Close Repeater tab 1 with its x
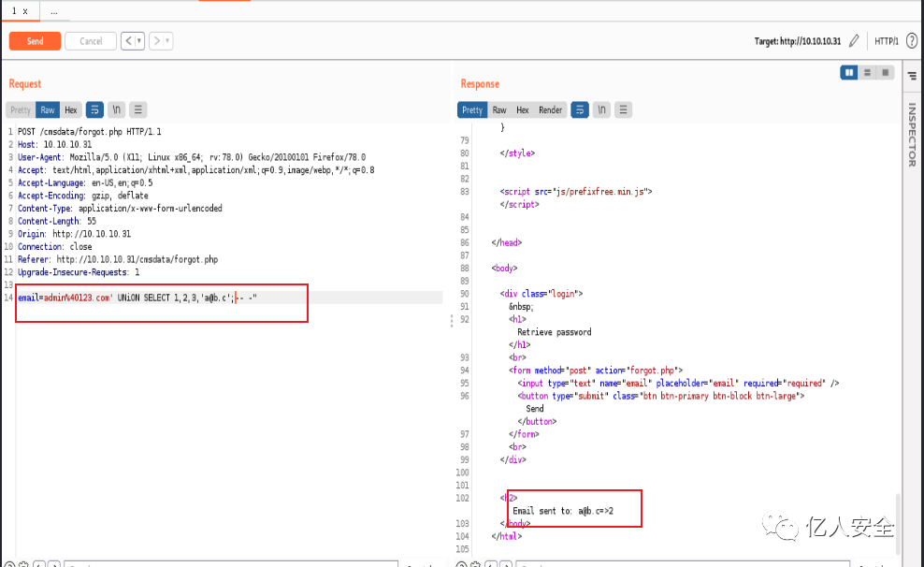This screenshot has height=567, width=924. pos(24,11)
